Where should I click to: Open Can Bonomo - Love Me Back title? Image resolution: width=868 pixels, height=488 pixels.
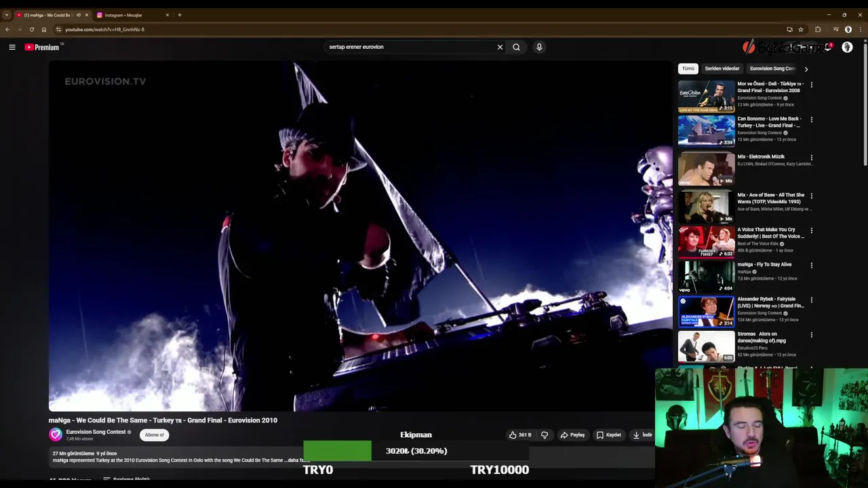[x=770, y=122]
